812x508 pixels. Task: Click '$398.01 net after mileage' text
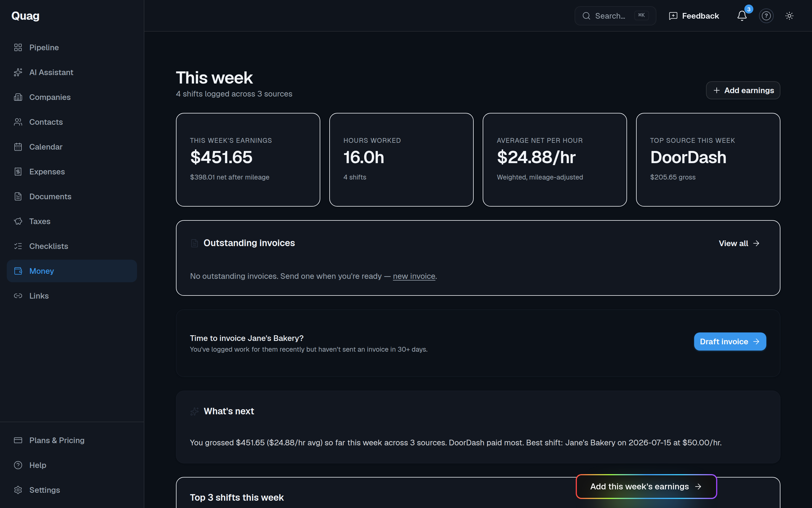(230, 177)
